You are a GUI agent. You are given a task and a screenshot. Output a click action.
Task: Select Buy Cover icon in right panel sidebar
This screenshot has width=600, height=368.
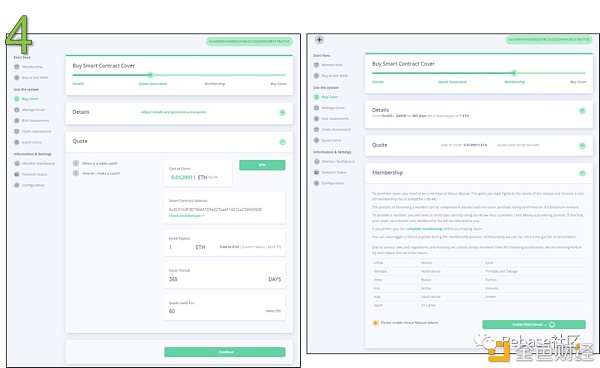click(x=316, y=97)
